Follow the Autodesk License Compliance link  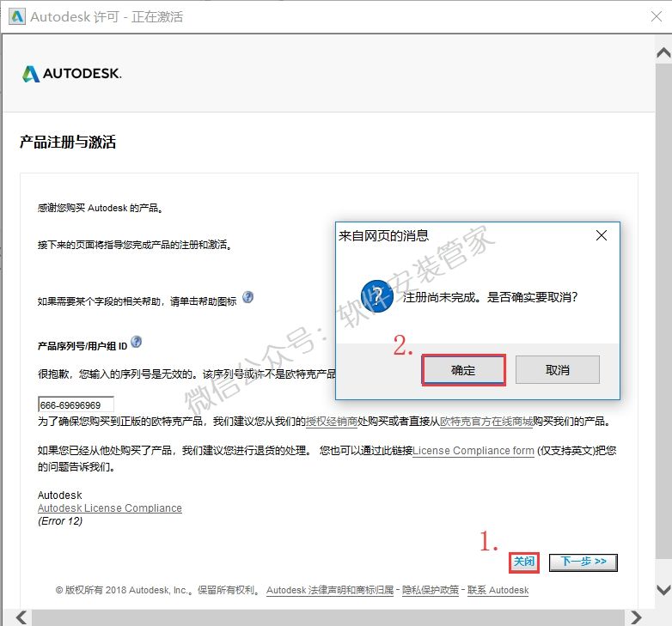(x=110, y=507)
